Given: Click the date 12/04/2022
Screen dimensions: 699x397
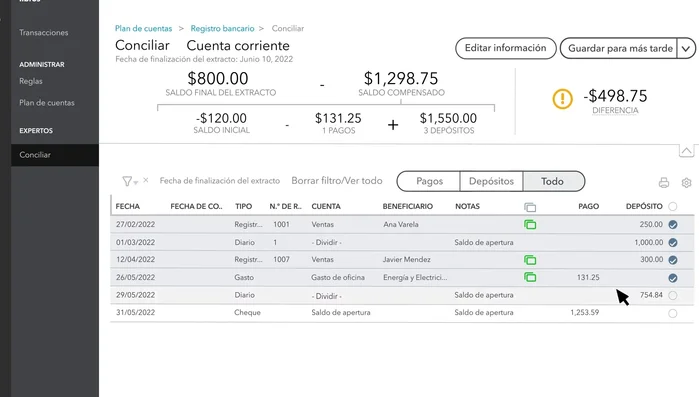Looking at the screenshot, I should coord(136,259).
